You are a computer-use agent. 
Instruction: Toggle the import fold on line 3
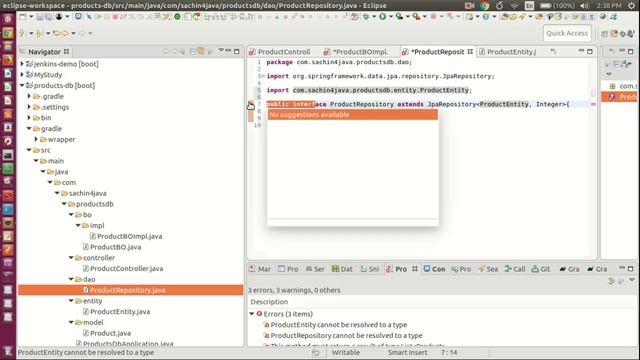tap(262, 76)
